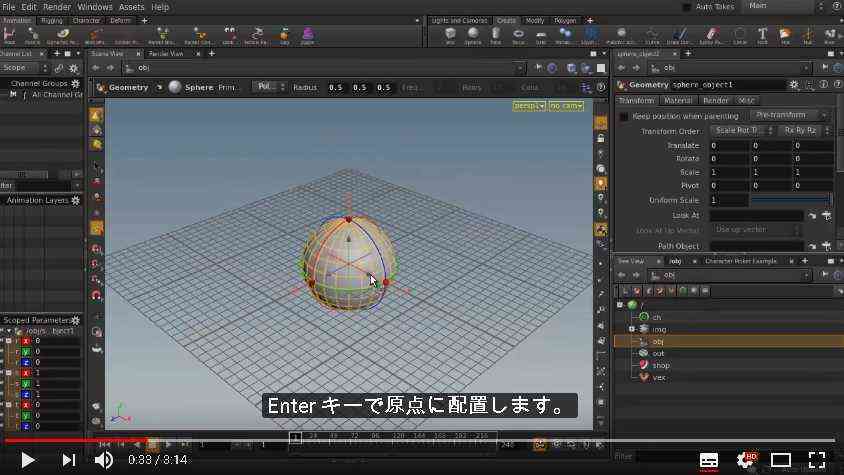Viewport: 844px width, 475px height.
Task: Switch to the Misc parameter tab
Action: (x=745, y=101)
